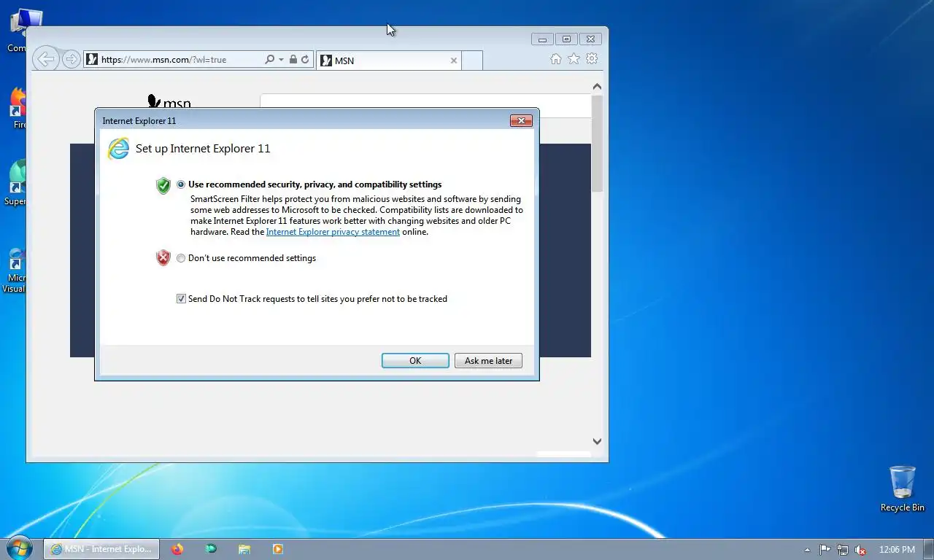Click the Set up Internet Explorer 11 heading
This screenshot has width=934, height=560.
point(203,149)
